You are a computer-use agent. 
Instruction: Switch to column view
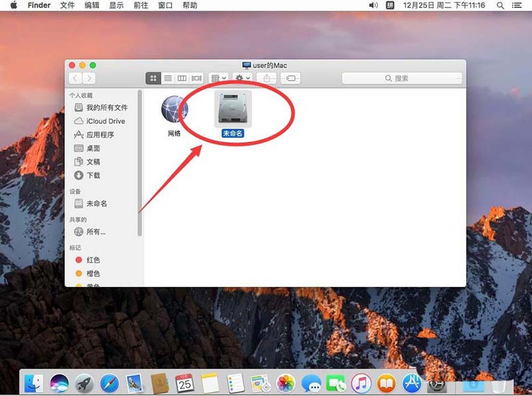click(182, 78)
